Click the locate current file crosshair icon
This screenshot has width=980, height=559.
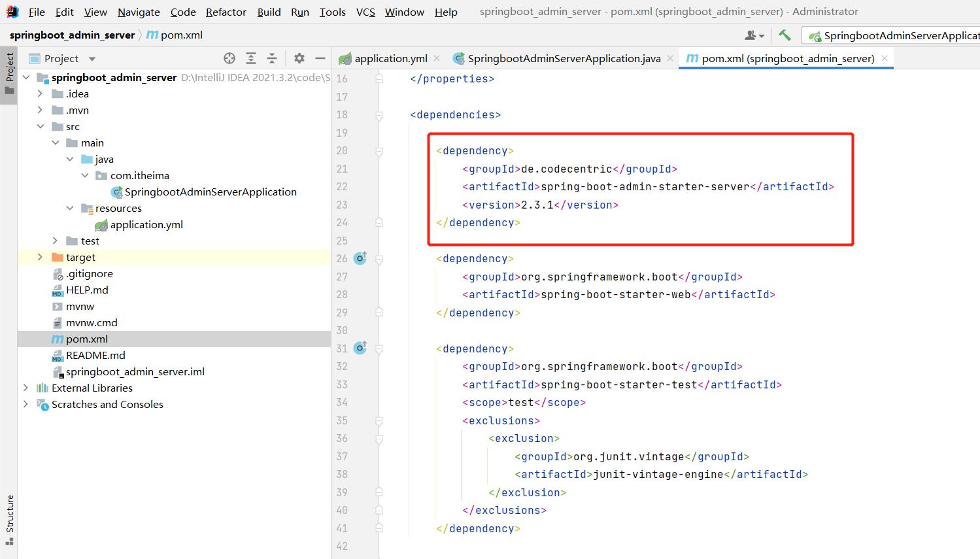coord(229,58)
